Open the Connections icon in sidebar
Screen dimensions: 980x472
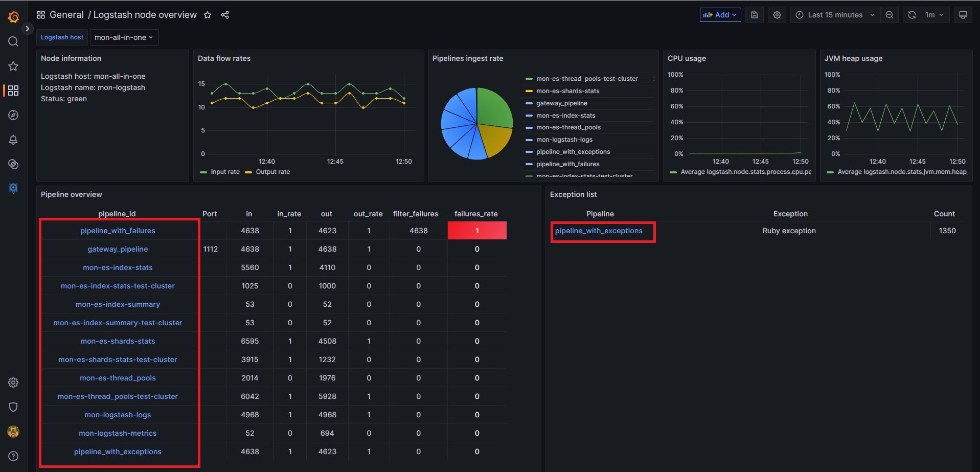[13, 164]
